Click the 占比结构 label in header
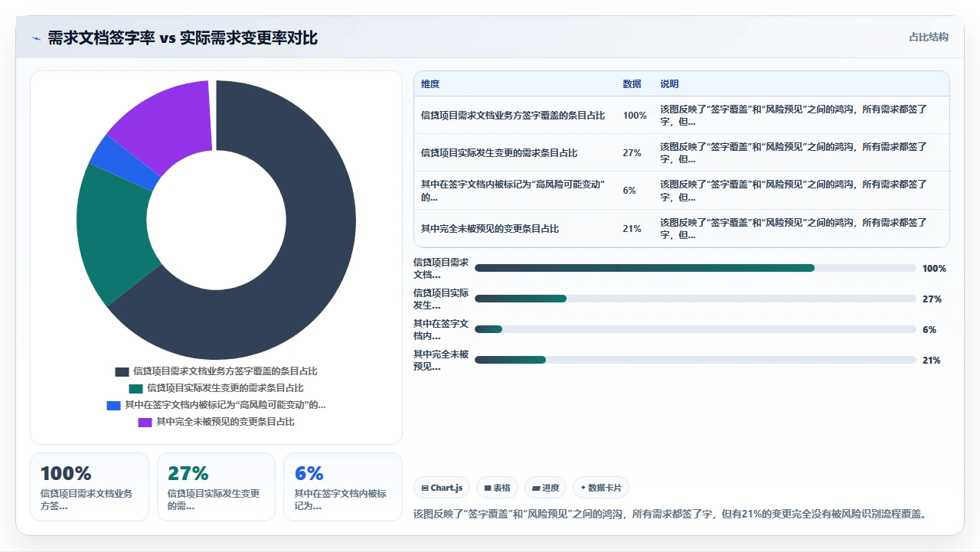 coord(928,37)
